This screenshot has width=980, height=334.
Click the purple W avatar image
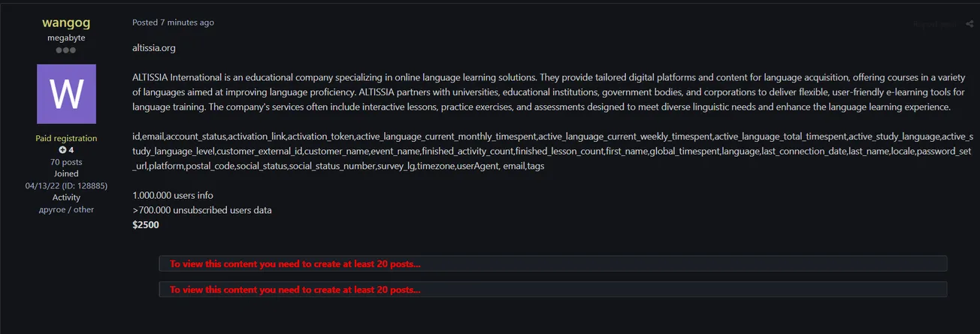(x=66, y=94)
